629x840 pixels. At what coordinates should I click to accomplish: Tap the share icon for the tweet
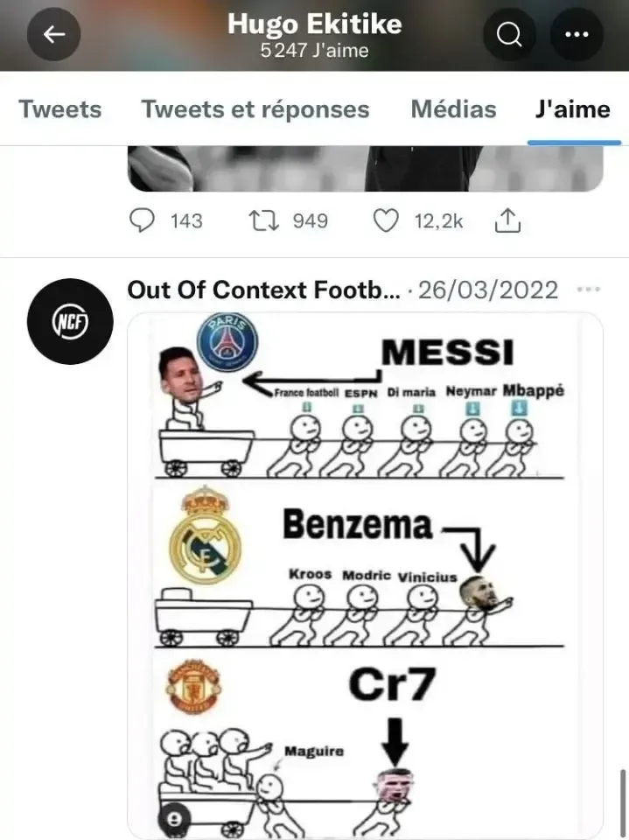[507, 221]
